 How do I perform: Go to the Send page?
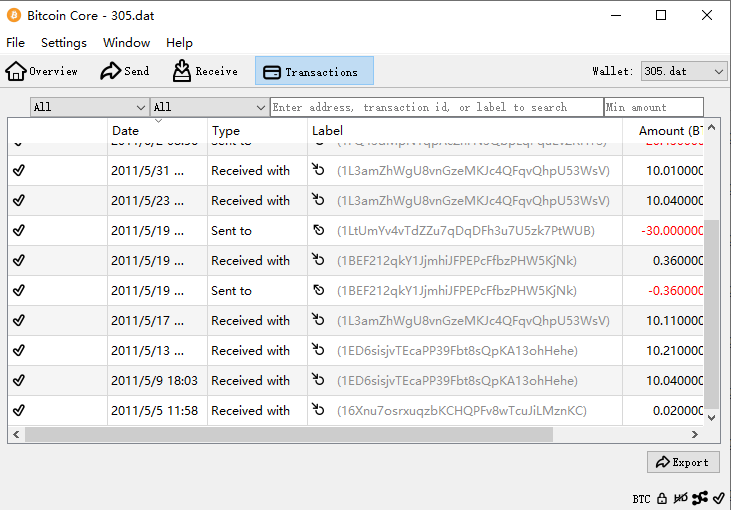point(125,71)
